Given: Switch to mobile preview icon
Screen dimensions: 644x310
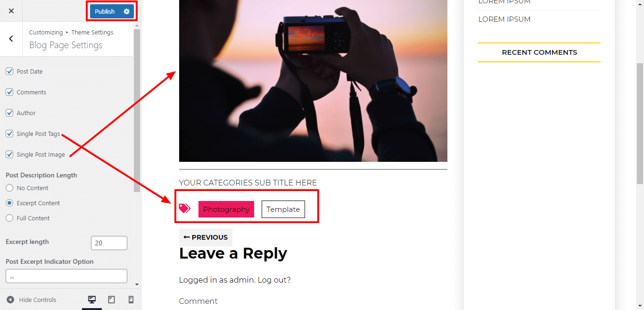Looking at the screenshot, I should [131, 300].
